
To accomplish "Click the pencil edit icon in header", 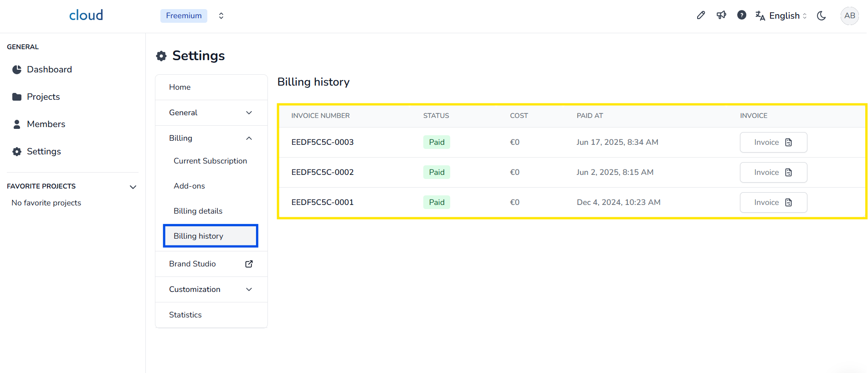I will 701,15.
